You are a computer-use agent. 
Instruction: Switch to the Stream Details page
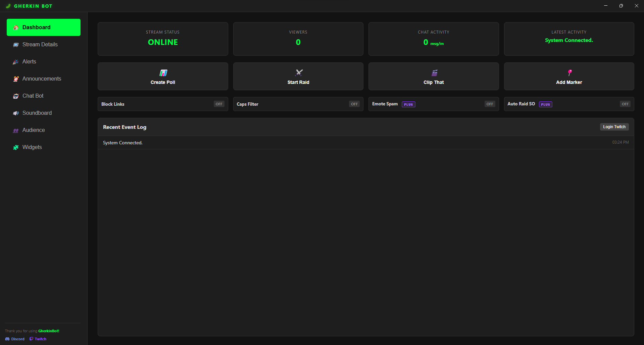pyautogui.click(x=40, y=44)
